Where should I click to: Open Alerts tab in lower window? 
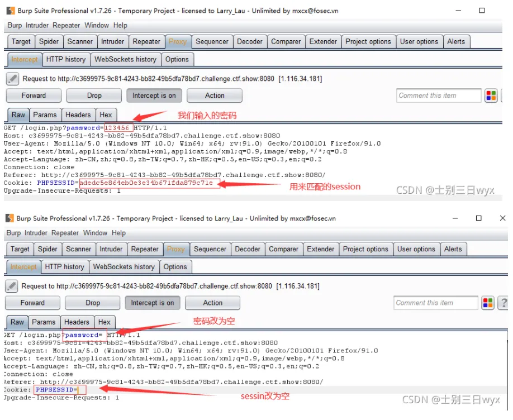click(x=453, y=249)
